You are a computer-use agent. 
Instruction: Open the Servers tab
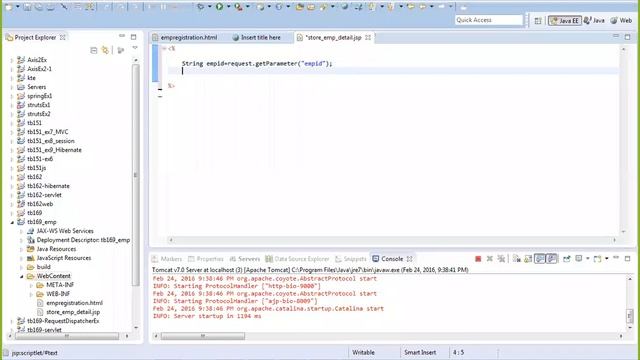(245, 259)
